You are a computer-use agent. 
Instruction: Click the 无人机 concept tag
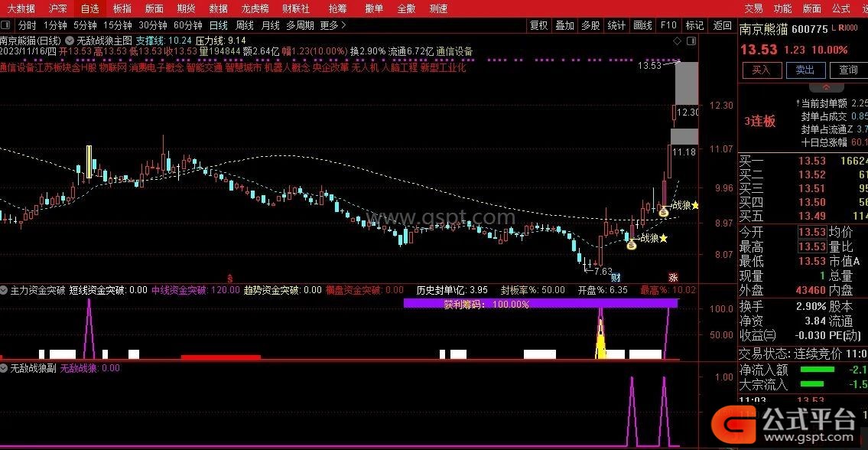tap(366, 67)
